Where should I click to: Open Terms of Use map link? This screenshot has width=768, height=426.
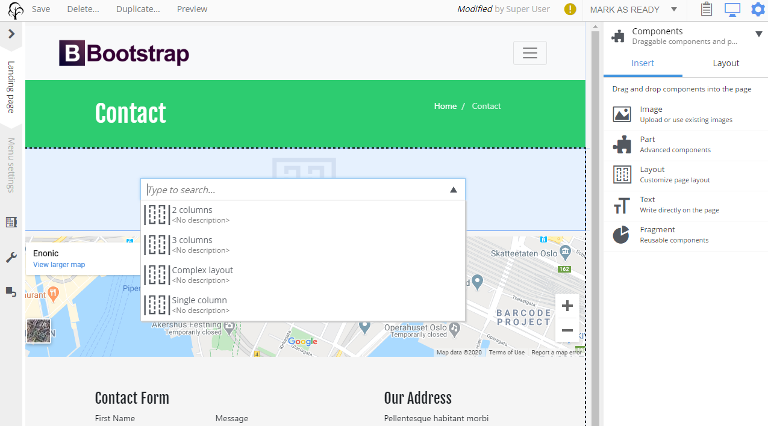(x=506, y=352)
